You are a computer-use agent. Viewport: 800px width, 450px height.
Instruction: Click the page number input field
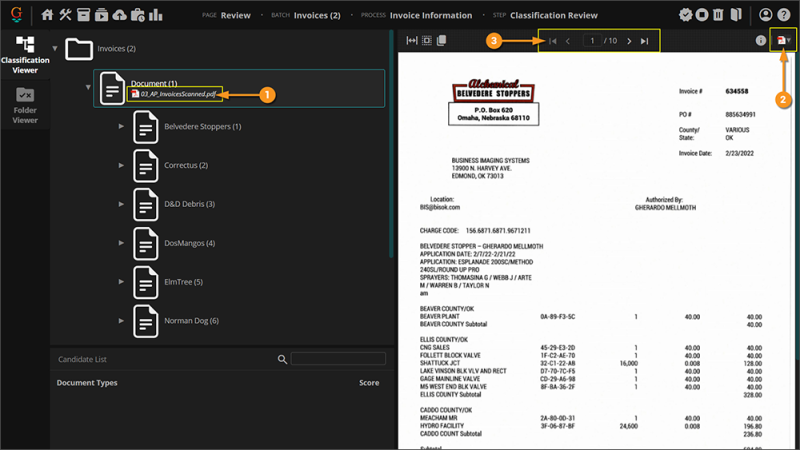[x=592, y=41]
